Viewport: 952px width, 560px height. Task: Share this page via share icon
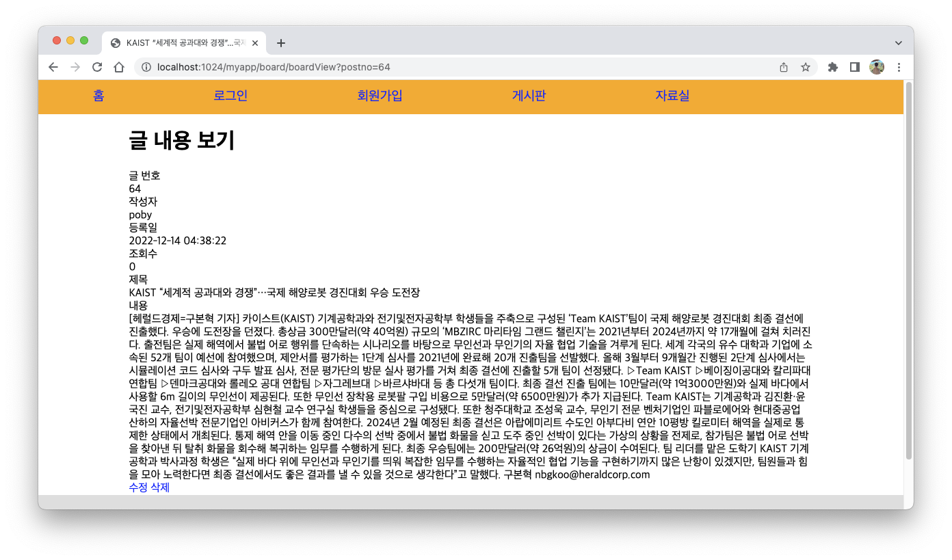pyautogui.click(x=784, y=67)
